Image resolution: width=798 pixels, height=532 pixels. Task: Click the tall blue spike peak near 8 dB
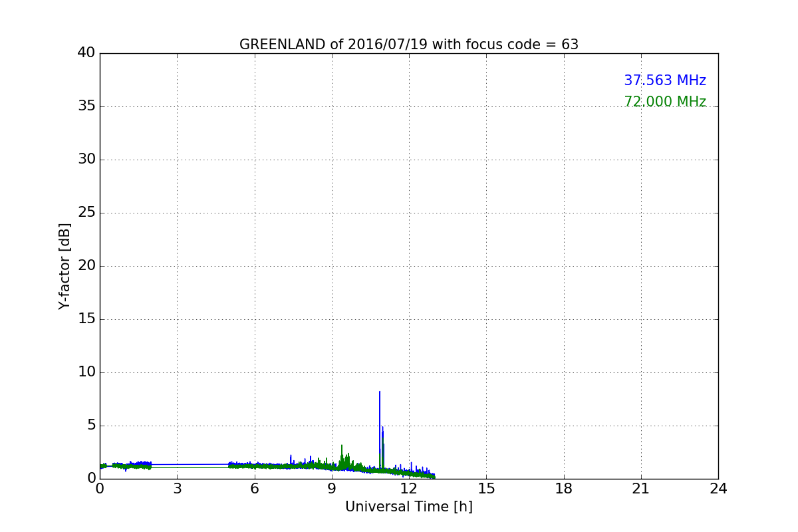380,392
